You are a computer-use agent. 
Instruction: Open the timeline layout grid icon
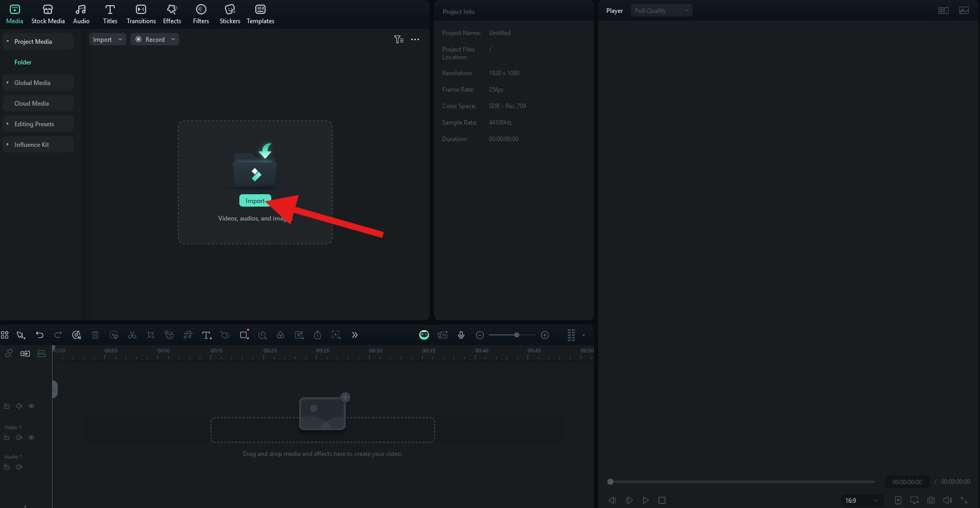point(5,335)
